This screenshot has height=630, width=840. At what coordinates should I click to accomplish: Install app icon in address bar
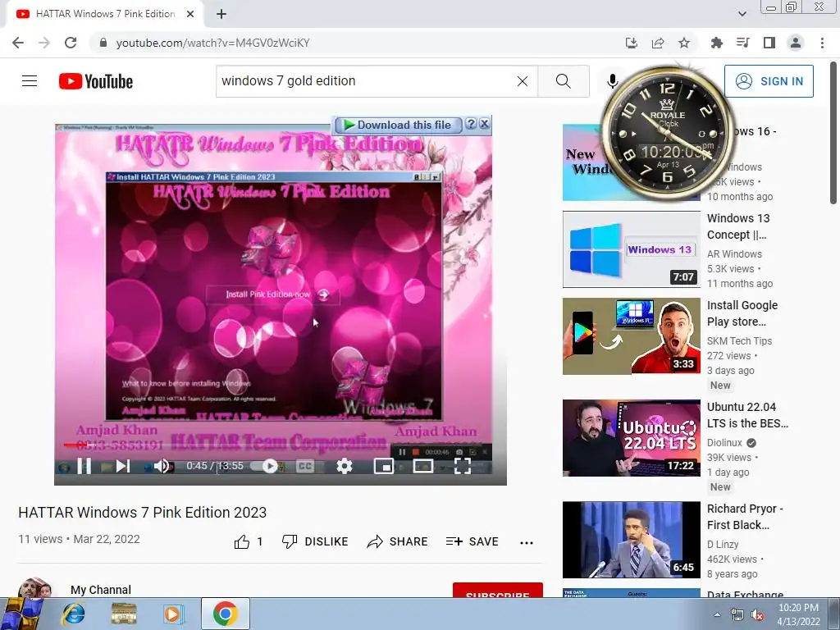pos(632,43)
